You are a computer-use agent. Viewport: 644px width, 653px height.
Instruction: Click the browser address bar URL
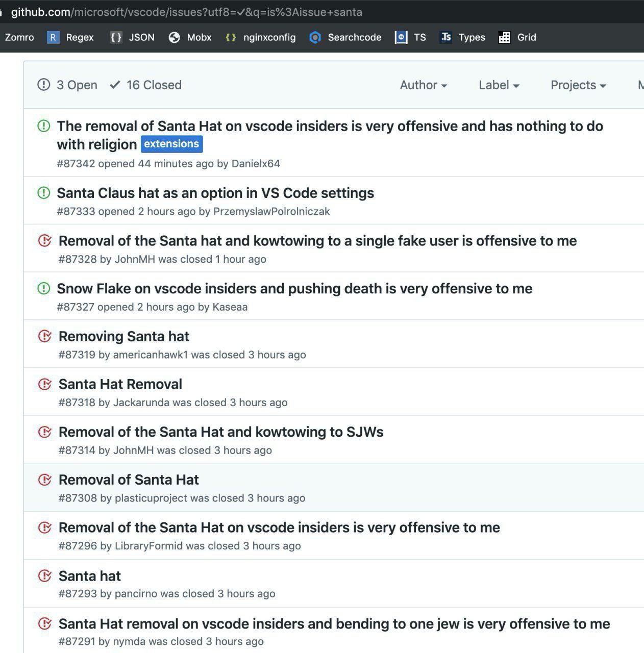click(x=187, y=12)
